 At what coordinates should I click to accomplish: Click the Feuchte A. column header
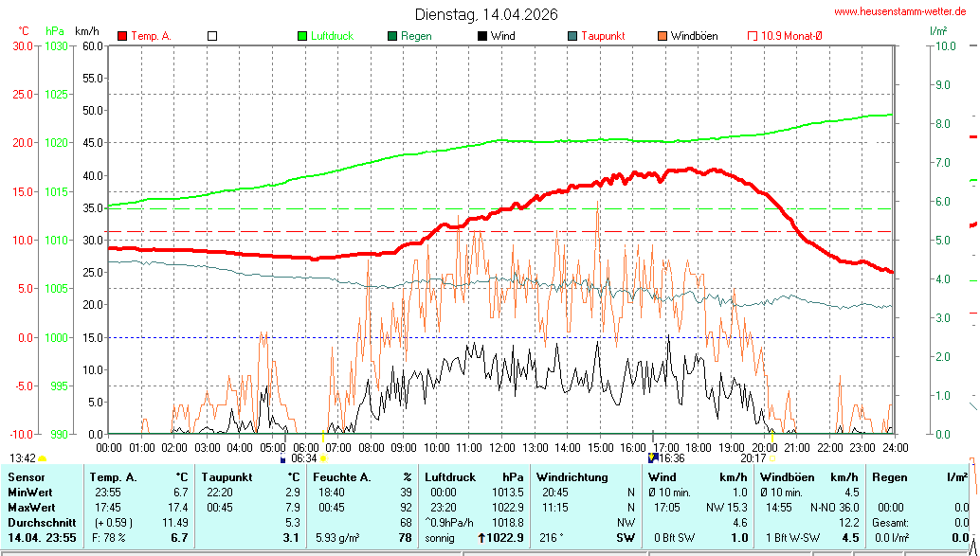340,477
